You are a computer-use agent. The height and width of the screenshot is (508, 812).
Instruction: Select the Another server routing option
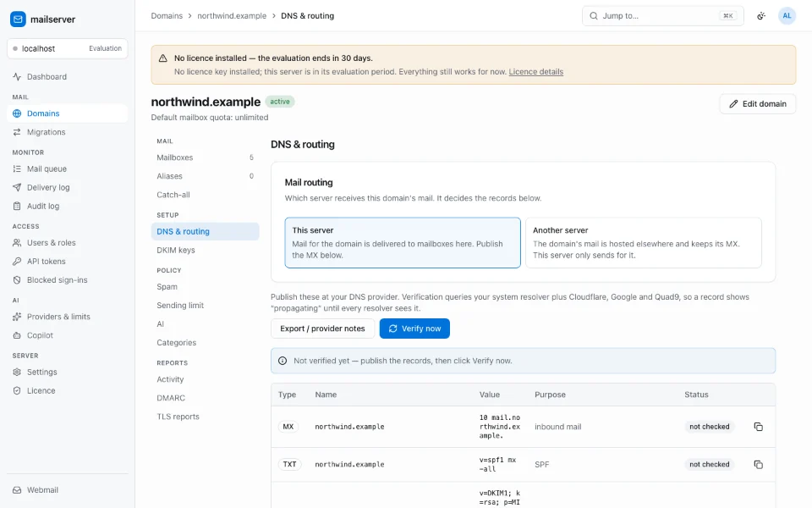pyautogui.click(x=643, y=243)
